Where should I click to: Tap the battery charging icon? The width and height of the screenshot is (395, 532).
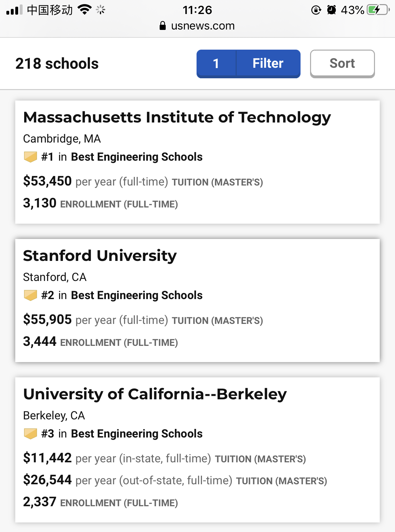tap(378, 10)
